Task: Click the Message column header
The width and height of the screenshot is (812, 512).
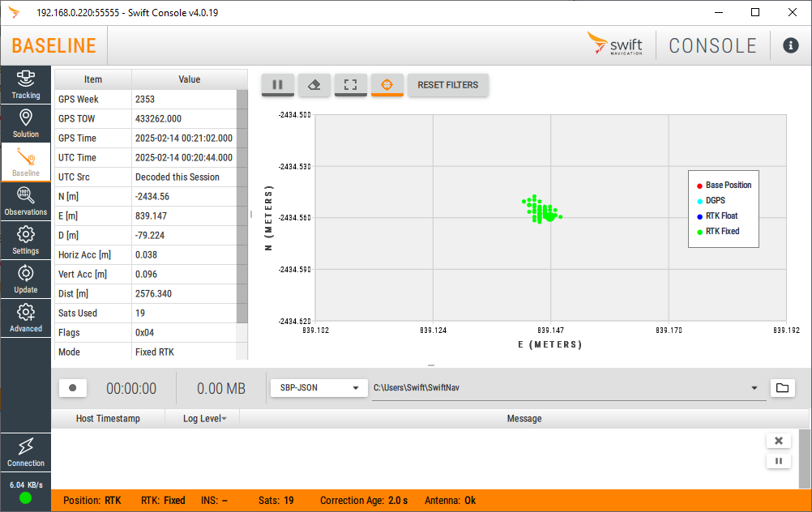Action: (x=524, y=418)
